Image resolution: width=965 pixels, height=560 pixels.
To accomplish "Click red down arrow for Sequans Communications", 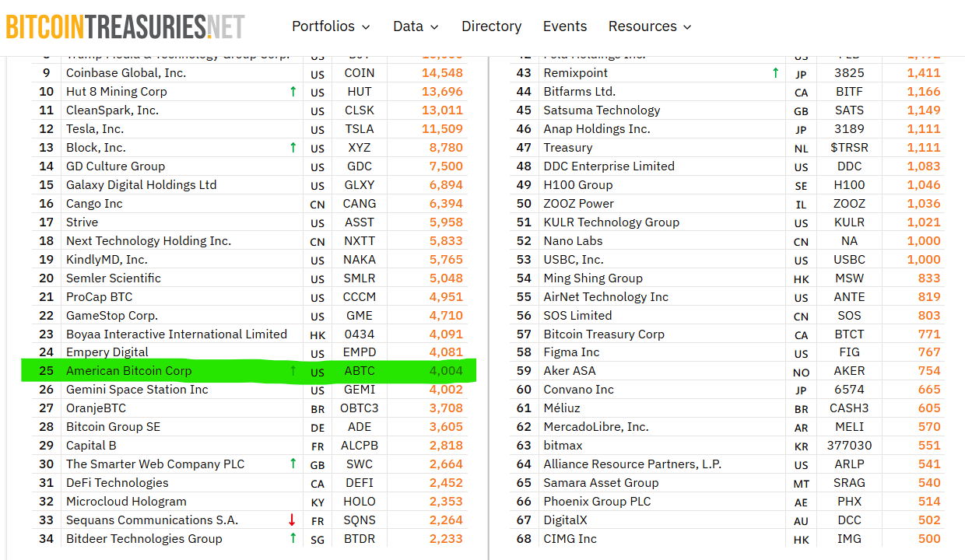I will (293, 520).
